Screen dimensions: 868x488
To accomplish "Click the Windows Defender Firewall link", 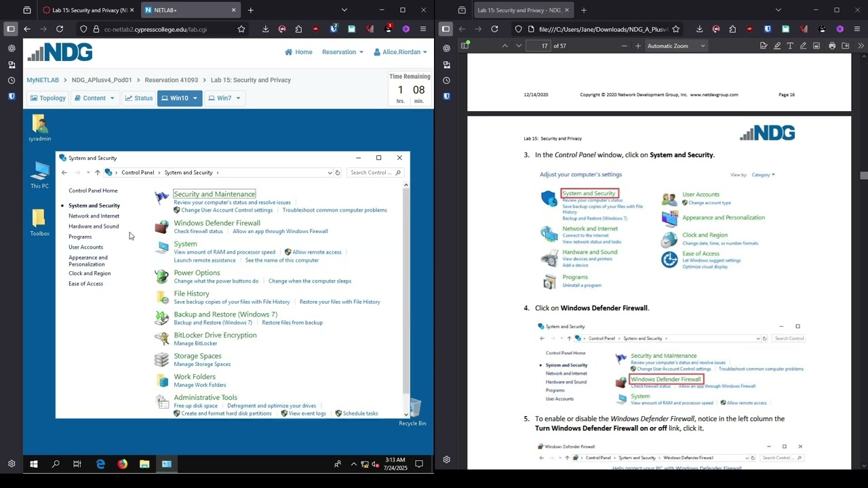I will click(217, 223).
